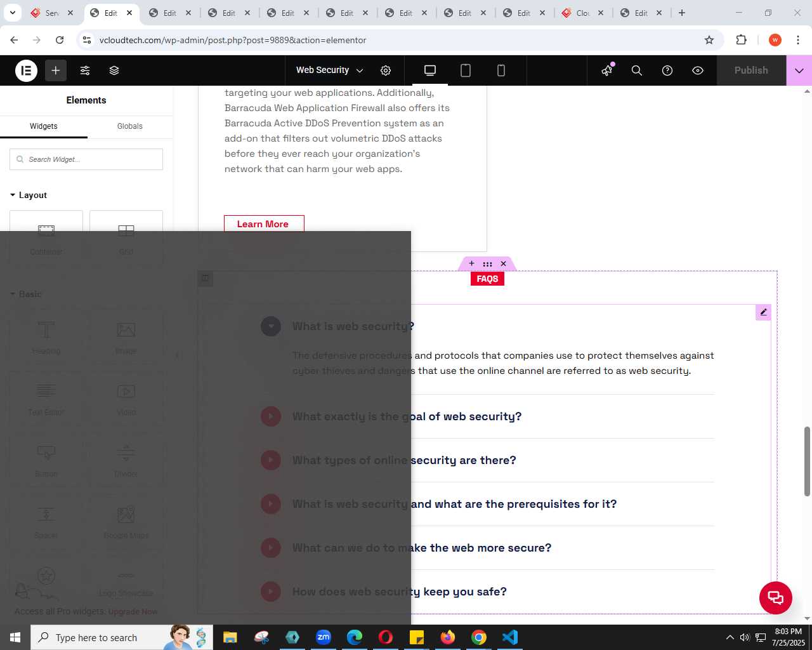Switch to the 'Clou' browser tab
Screen dimensions: 812x650
click(583, 13)
